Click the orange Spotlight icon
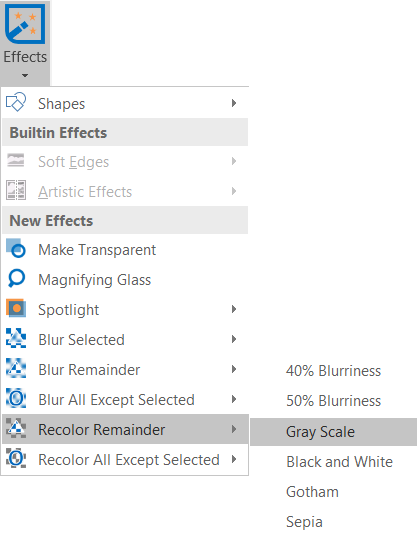Viewport: 417px width, 540px height. pyautogui.click(x=16, y=308)
